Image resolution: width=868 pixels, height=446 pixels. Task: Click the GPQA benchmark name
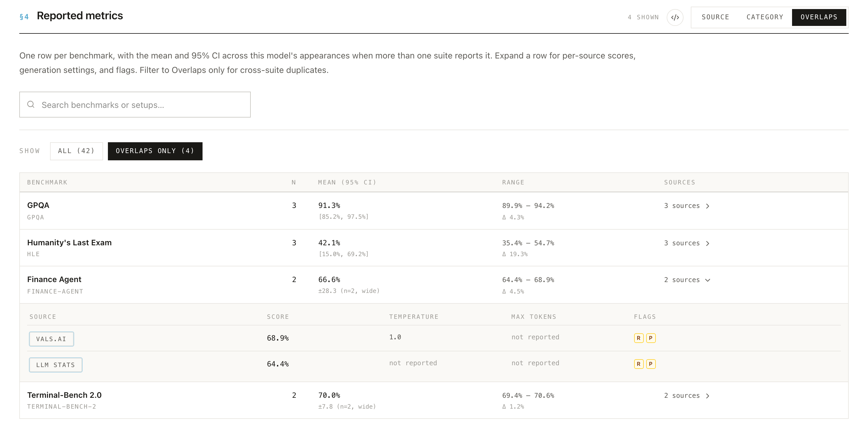pyautogui.click(x=38, y=205)
